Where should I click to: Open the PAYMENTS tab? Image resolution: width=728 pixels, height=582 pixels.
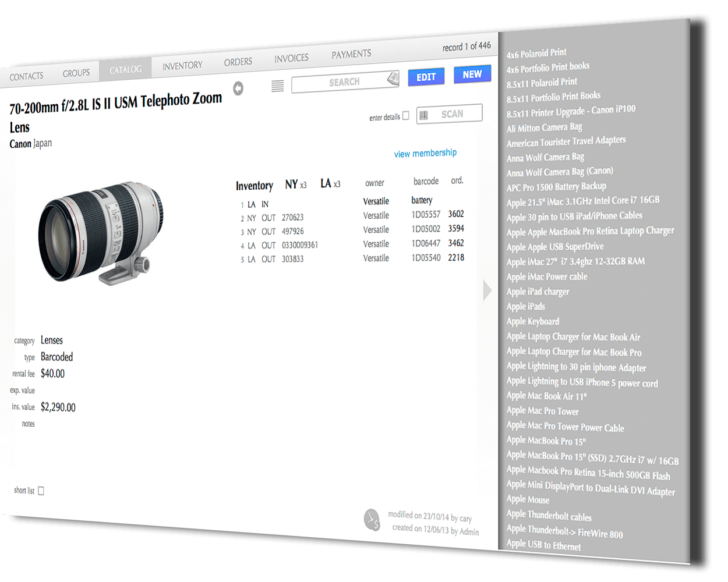(351, 54)
